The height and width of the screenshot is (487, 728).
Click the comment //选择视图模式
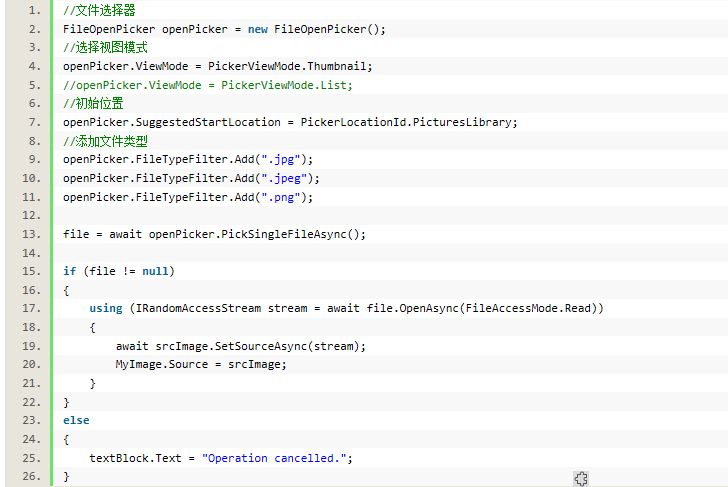(105, 47)
